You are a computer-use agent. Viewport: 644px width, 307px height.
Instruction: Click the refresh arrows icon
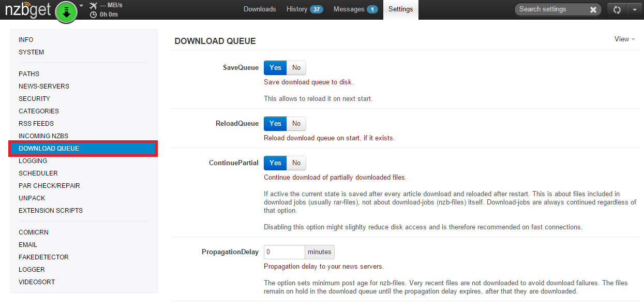(x=617, y=10)
